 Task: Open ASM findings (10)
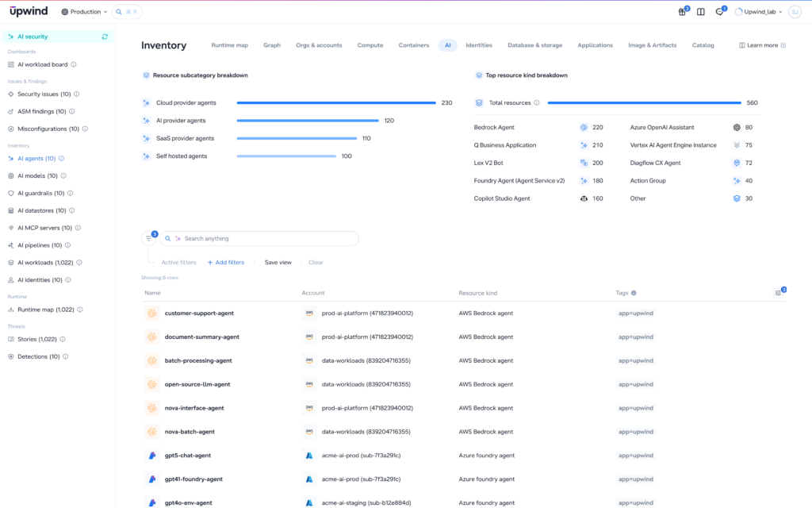[41, 111]
